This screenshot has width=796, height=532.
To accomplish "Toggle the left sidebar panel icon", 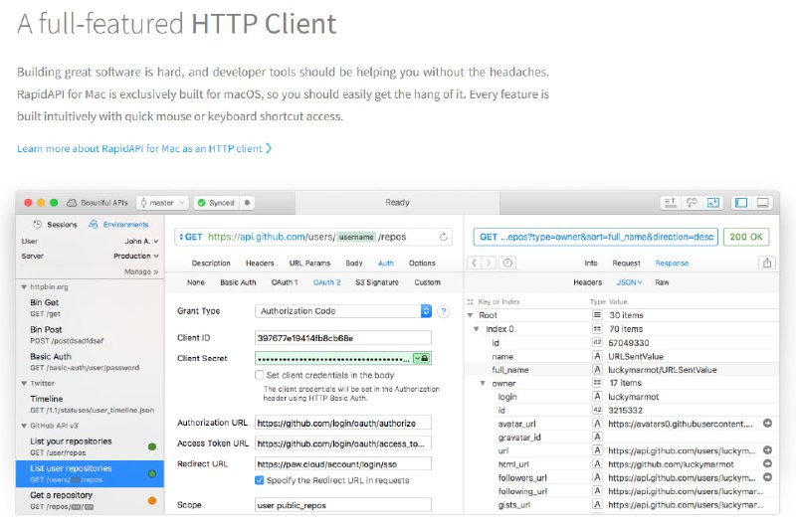I will [740, 202].
